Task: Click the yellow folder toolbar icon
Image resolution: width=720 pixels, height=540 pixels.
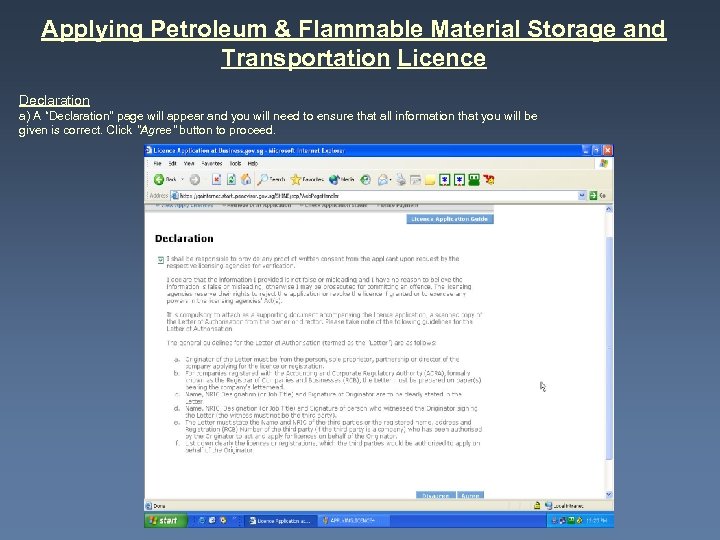Action: (x=430, y=180)
